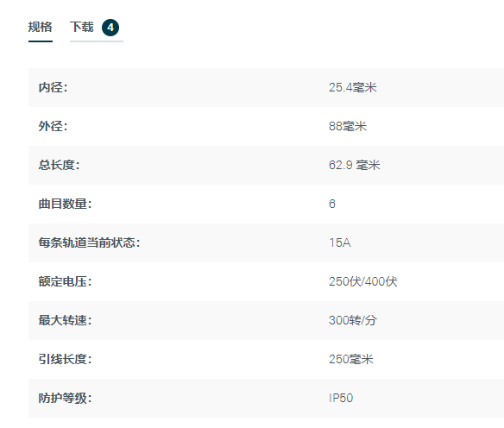Click the 62.9 毫米 total length value

pyautogui.click(x=354, y=165)
